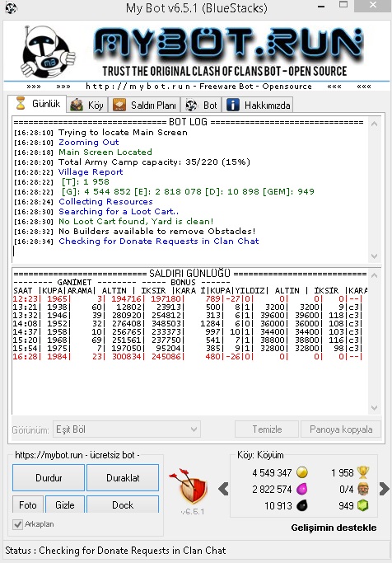Click the Durdur button

[x=49, y=478]
